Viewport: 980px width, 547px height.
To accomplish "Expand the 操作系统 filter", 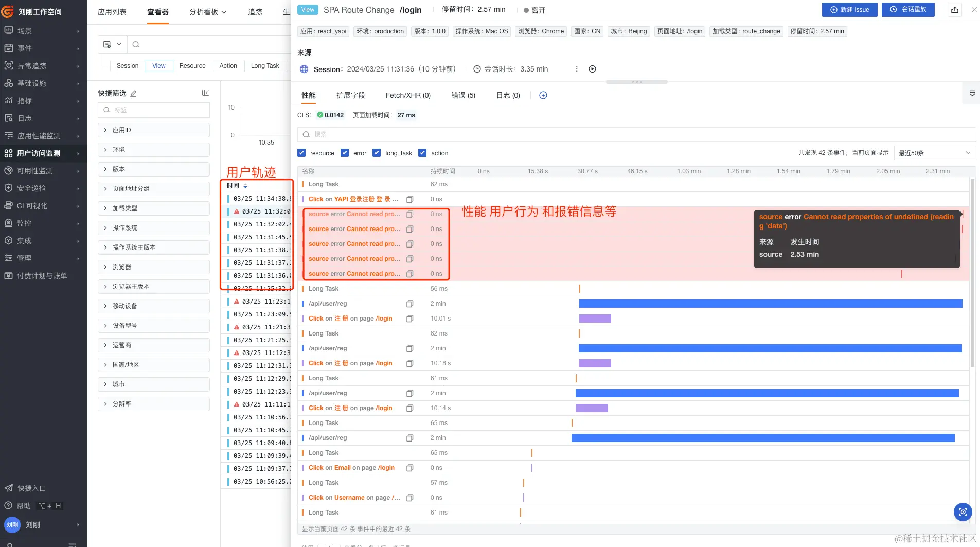I will point(154,228).
